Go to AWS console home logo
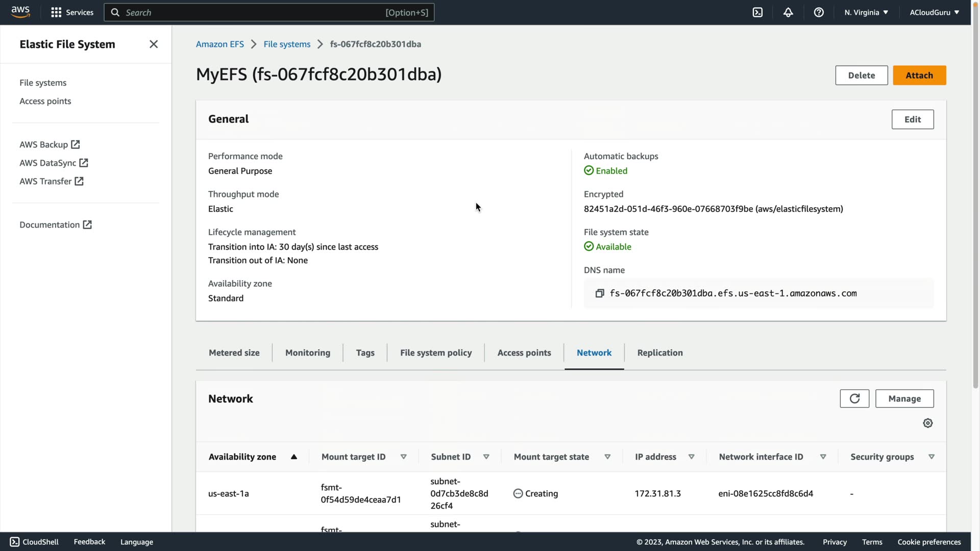This screenshot has height=551, width=980. (x=20, y=12)
